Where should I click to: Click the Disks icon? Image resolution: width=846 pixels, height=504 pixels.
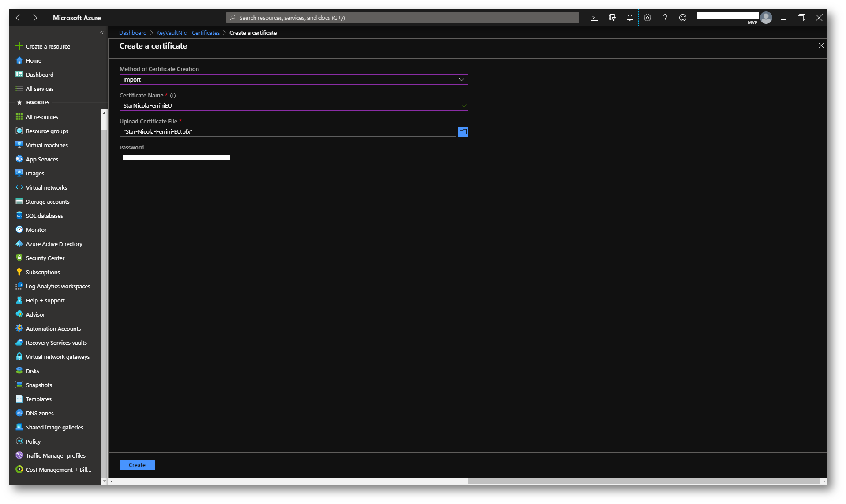click(19, 370)
